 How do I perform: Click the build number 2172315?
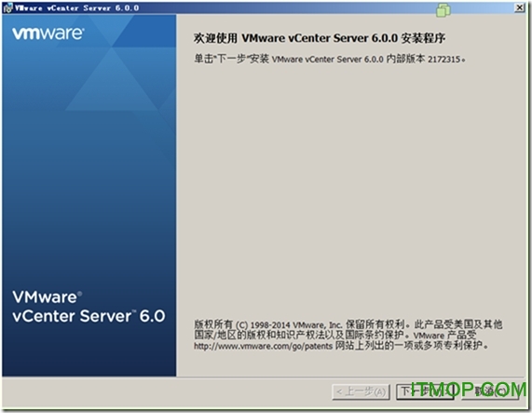point(443,60)
